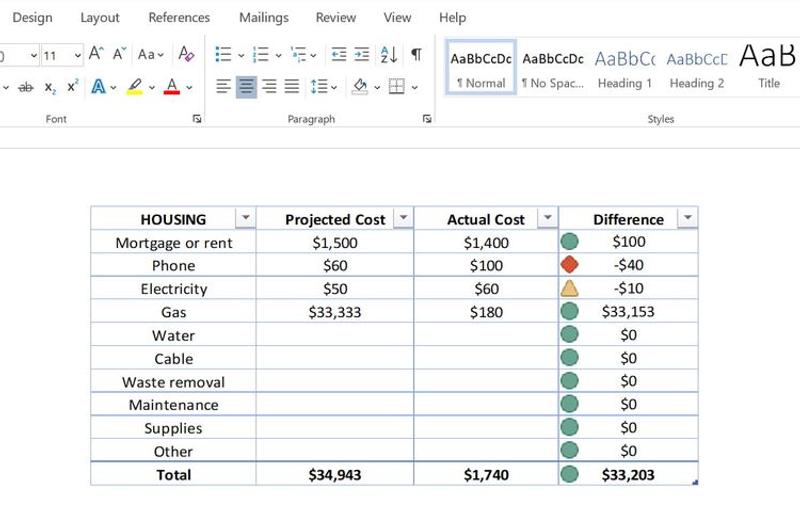800x516 pixels.
Task: Align text to the left
Action: (x=223, y=86)
